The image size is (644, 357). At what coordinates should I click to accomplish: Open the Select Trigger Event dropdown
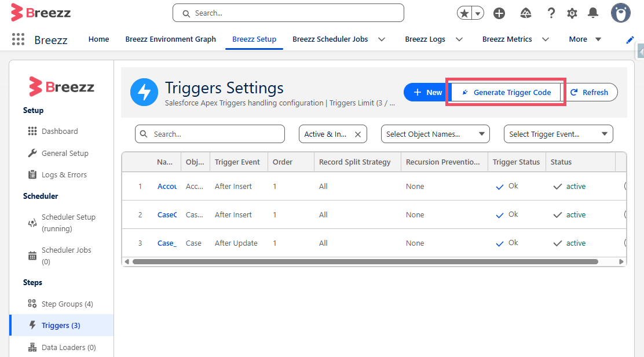558,134
